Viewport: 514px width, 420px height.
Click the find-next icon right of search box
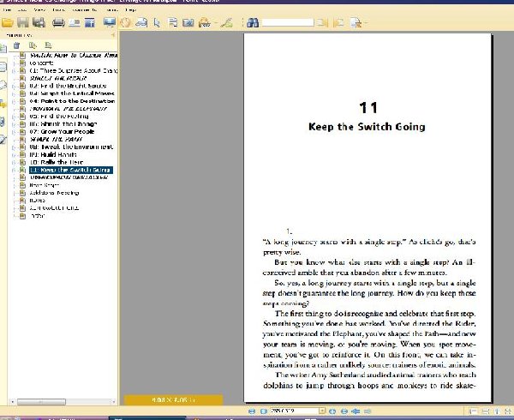coord(322,22)
